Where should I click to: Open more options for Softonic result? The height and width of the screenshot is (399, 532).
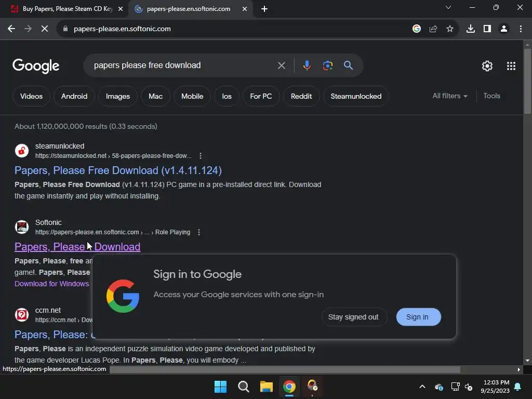tap(199, 232)
